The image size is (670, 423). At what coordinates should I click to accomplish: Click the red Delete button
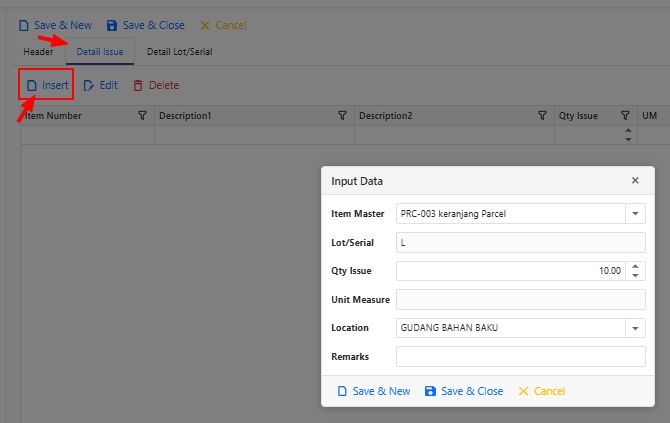point(156,85)
